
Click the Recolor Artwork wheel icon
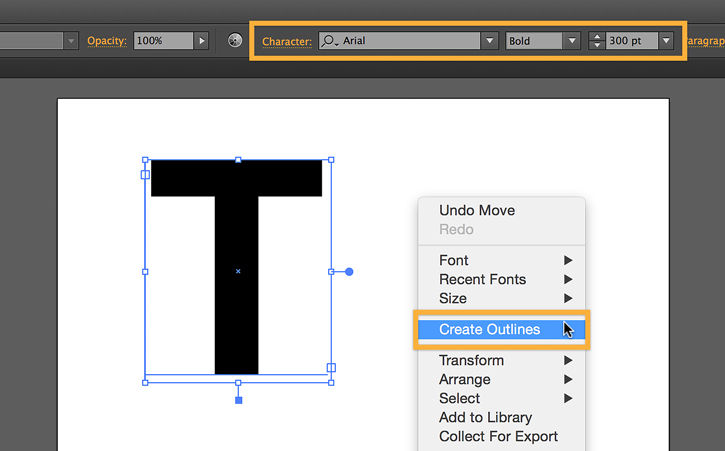click(235, 41)
